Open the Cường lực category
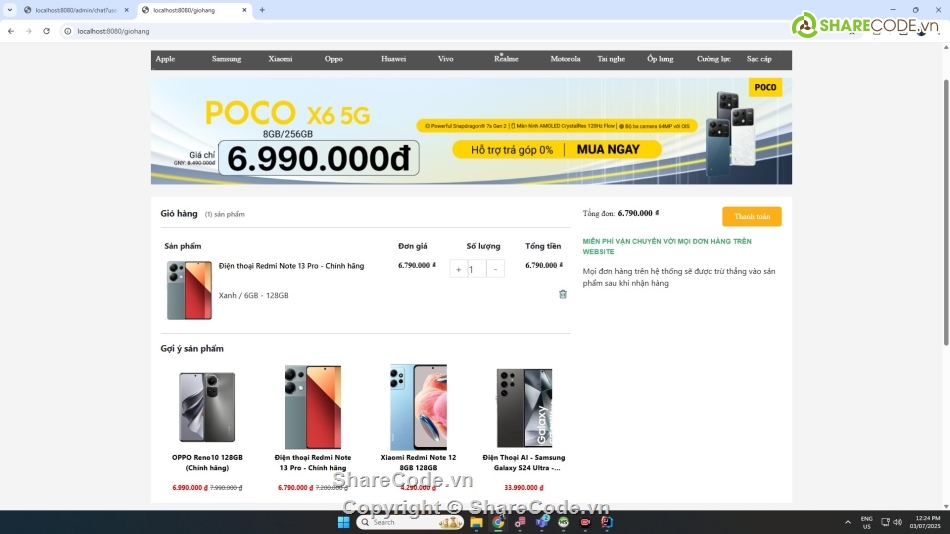950x534 pixels. coord(714,59)
